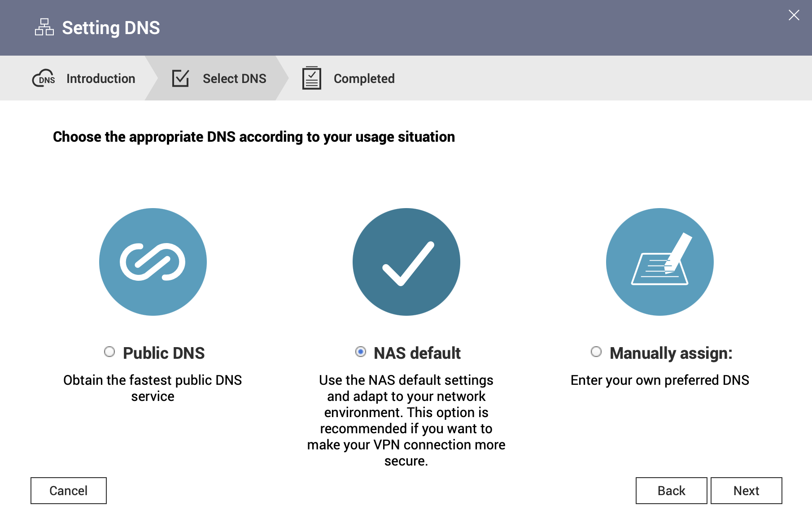Click the Public DNS label text
The width and height of the screenshot is (812, 505).
[x=163, y=353]
